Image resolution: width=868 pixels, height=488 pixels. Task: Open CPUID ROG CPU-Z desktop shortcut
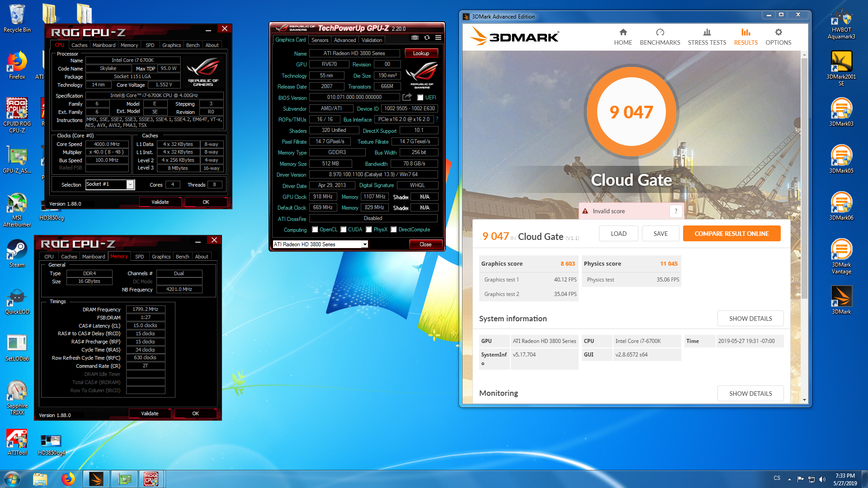coord(17,115)
